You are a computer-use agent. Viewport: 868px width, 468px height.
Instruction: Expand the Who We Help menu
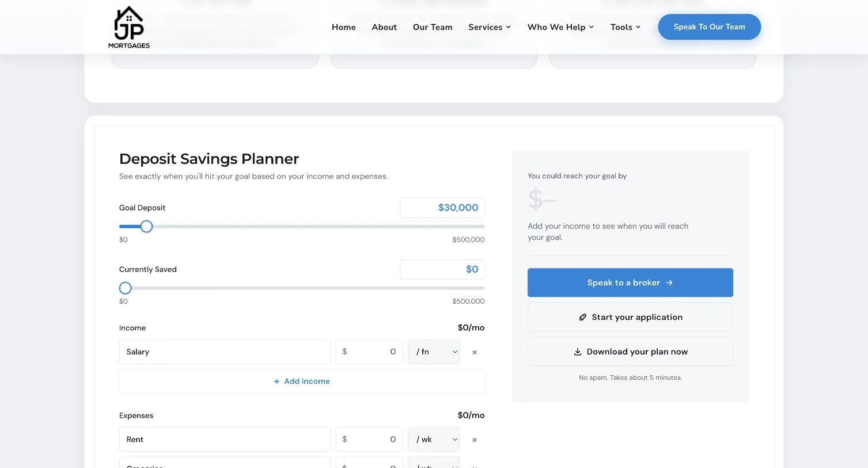[560, 27]
